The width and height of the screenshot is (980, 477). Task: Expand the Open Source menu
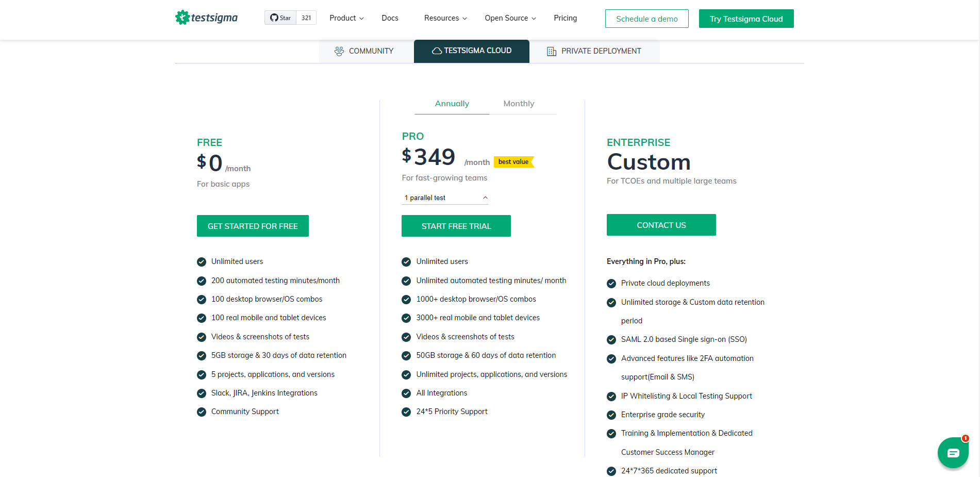point(510,18)
